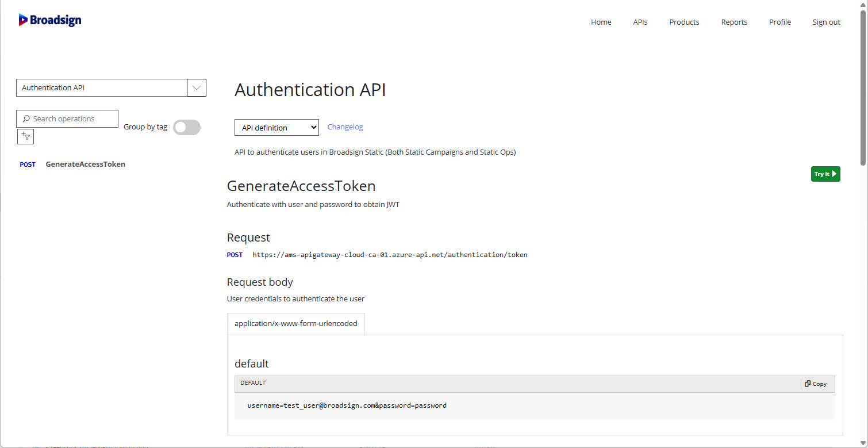Image resolution: width=868 pixels, height=448 pixels.
Task: Click the green Try it button
Action: pos(825,174)
